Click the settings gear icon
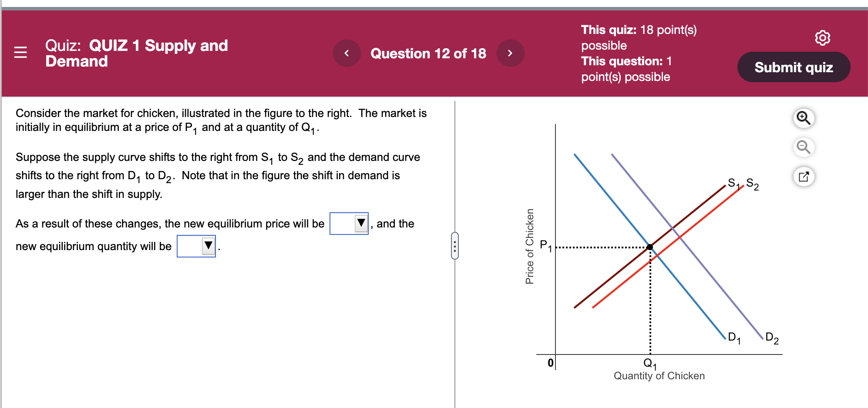This screenshot has height=408, width=868. point(823,38)
